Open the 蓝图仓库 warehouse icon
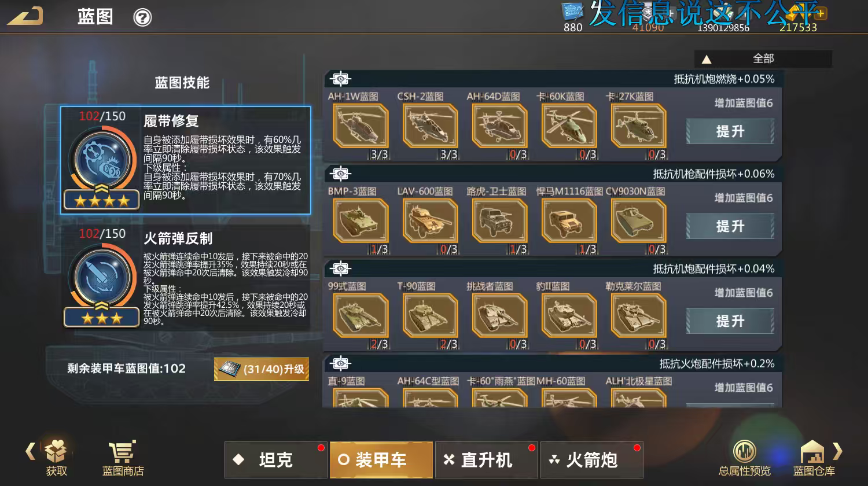 click(x=812, y=451)
